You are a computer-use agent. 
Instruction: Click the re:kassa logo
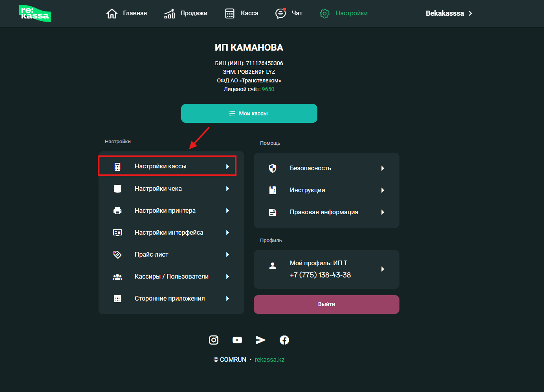[35, 13]
